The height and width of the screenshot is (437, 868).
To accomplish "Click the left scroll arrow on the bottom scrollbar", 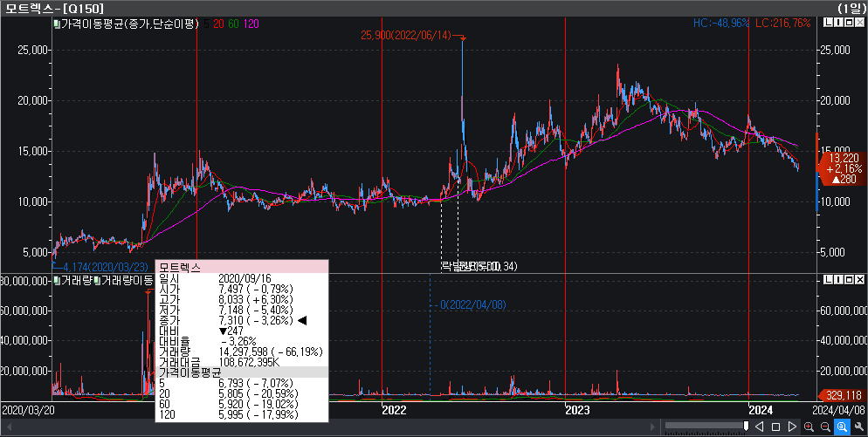I will pos(8,427).
